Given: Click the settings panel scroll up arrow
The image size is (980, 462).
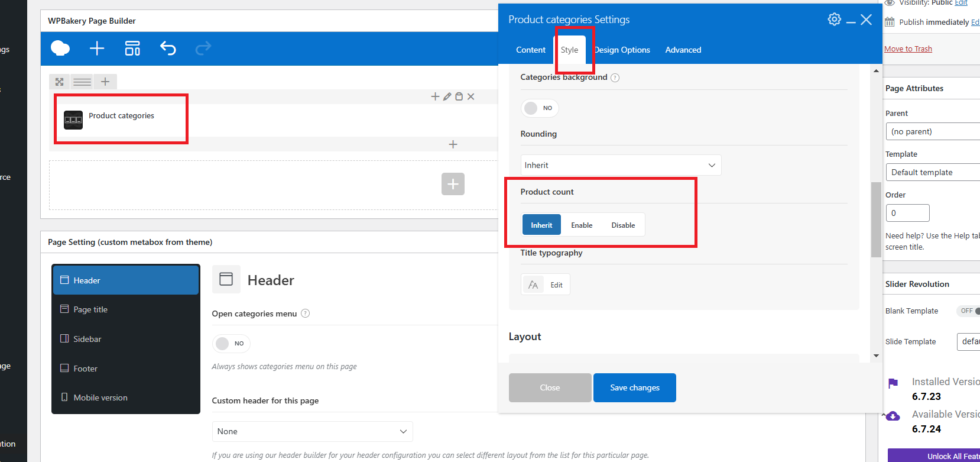Looking at the screenshot, I should [876, 71].
